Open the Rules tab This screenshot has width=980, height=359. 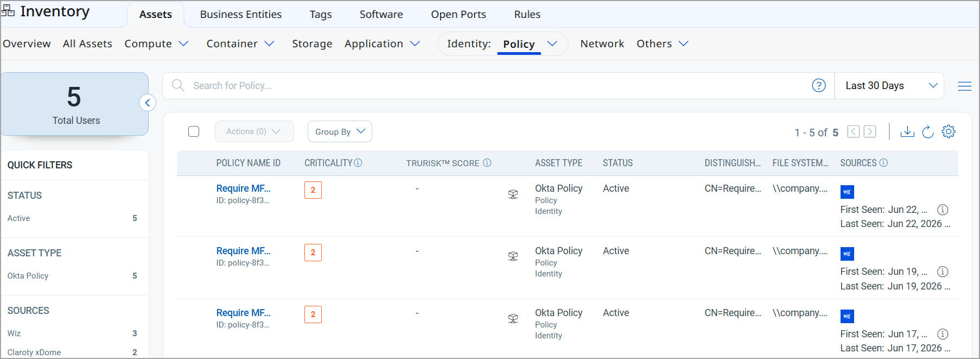527,14
